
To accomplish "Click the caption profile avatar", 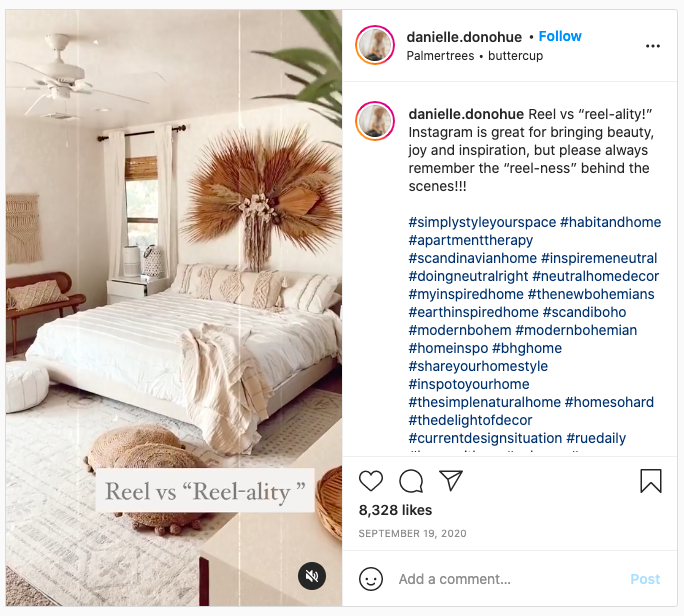I will [375, 121].
